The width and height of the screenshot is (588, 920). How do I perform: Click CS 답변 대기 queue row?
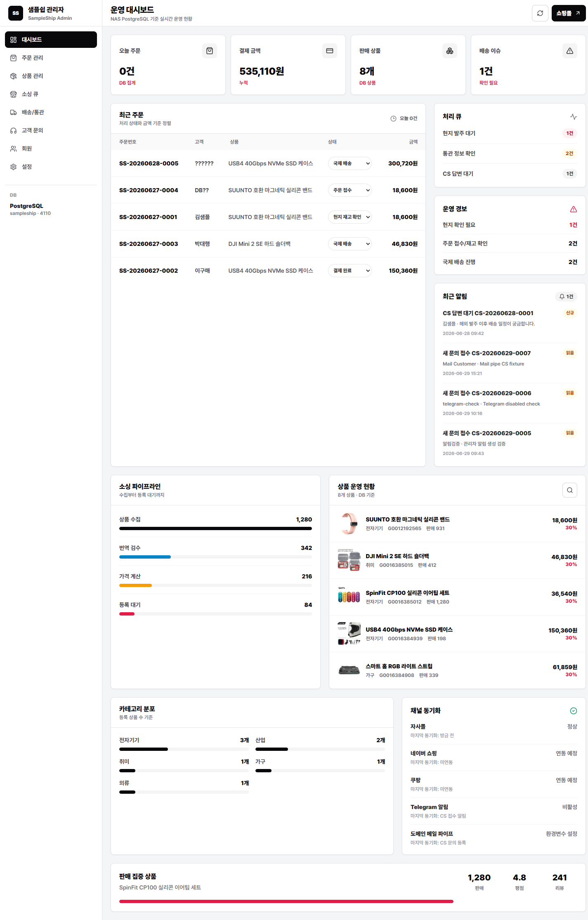coord(510,174)
